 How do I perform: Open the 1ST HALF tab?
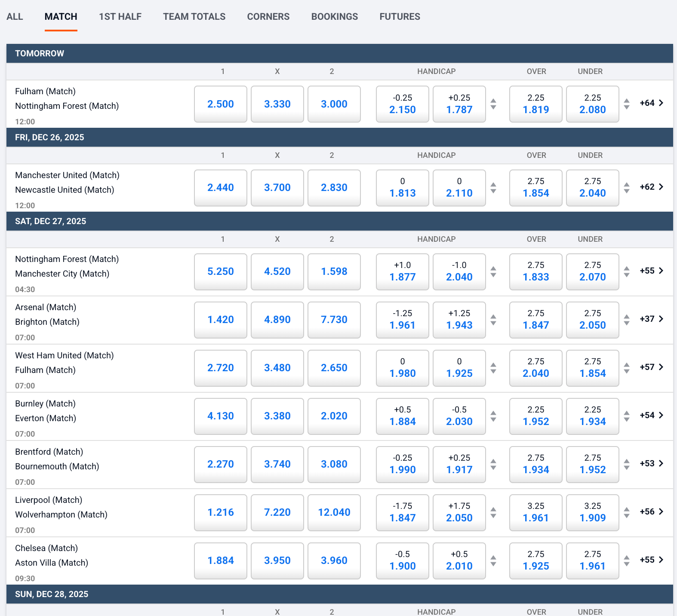point(120,17)
